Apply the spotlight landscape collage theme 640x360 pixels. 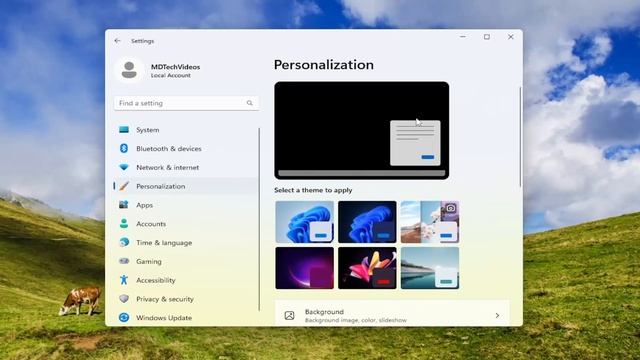pos(430,222)
